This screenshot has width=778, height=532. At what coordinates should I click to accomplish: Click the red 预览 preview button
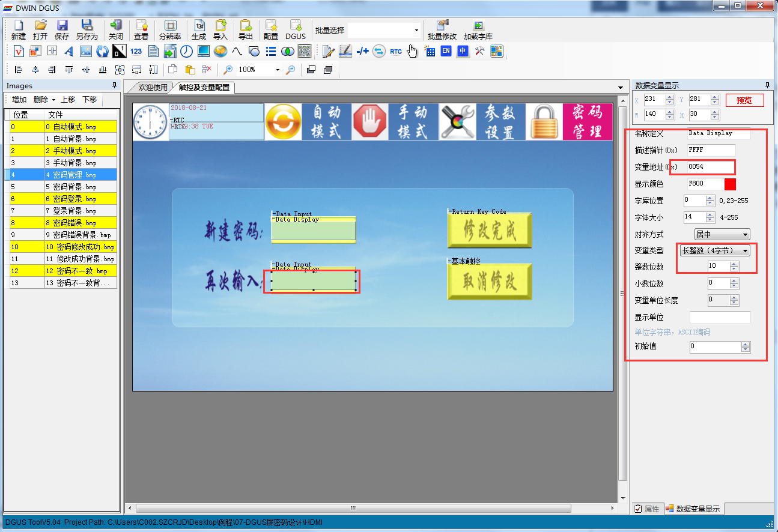(744, 100)
